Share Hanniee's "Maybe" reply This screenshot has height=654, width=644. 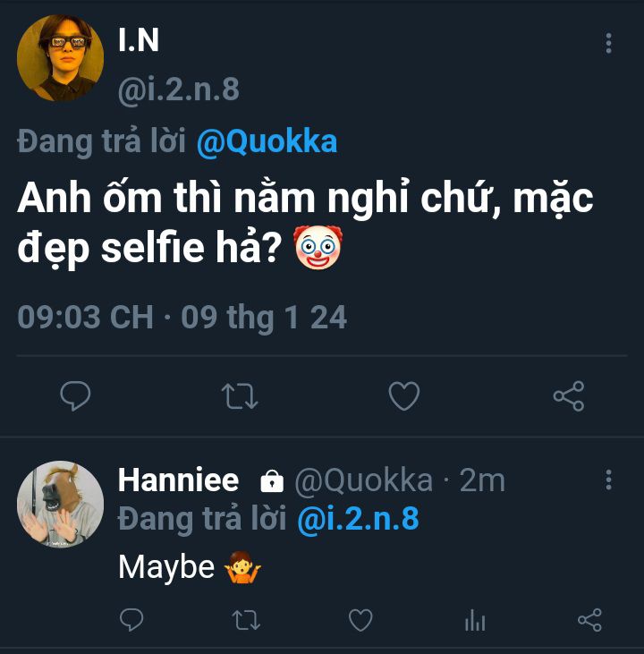[x=589, y=619]
